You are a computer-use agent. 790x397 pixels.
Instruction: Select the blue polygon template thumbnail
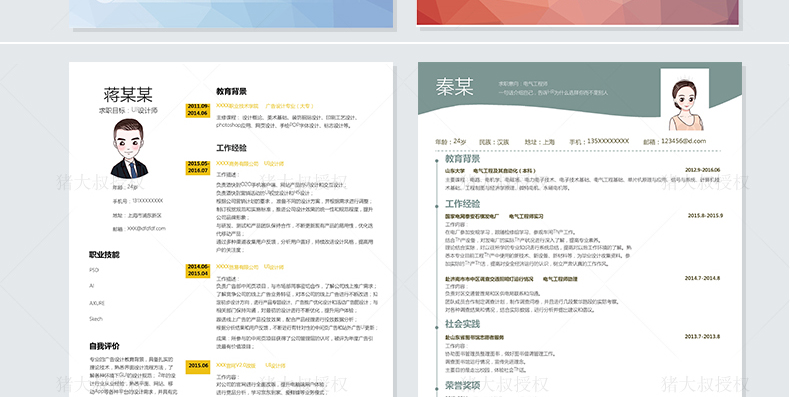coord(231,14)
